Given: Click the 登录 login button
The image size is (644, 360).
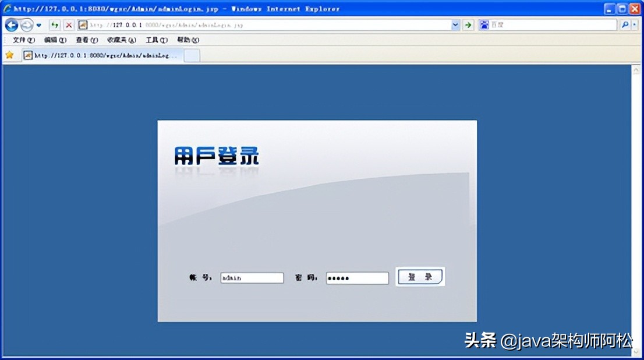Looking at the screenshot, I should (420, 277).
